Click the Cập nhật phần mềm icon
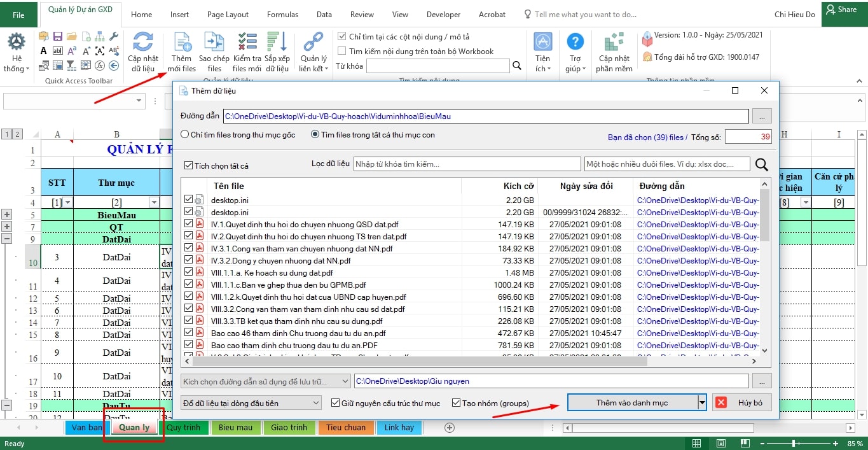The height and width of the screenshot is (450, 868). click(x=614, y=43)
